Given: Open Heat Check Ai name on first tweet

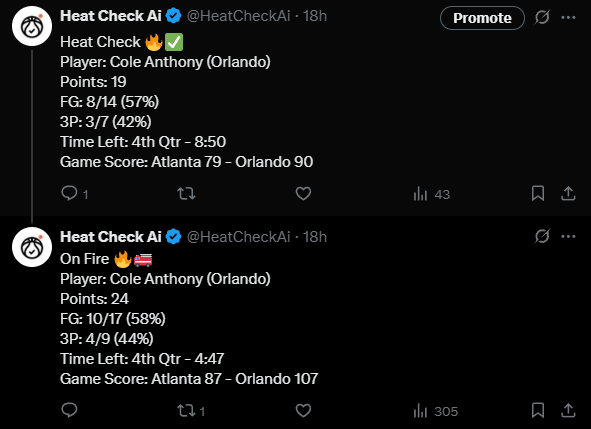Looking at the screenshot, I should pos(111,16).
